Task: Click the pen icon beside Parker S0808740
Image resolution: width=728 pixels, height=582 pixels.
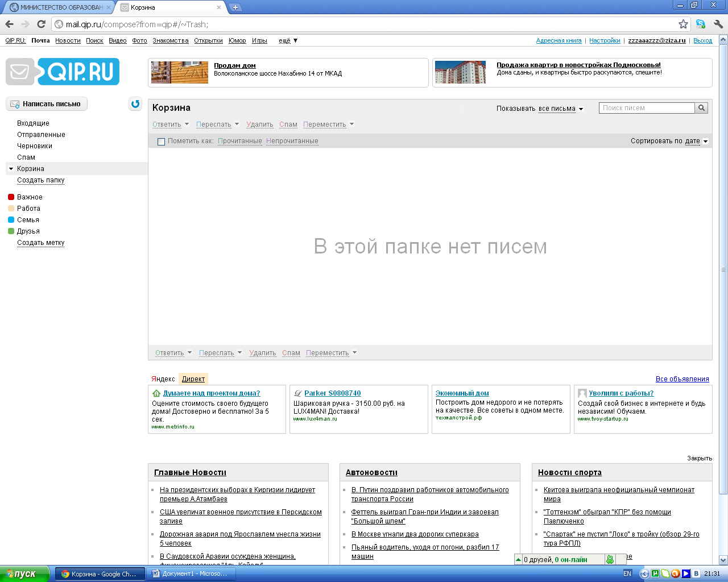Action: (297, 393)
